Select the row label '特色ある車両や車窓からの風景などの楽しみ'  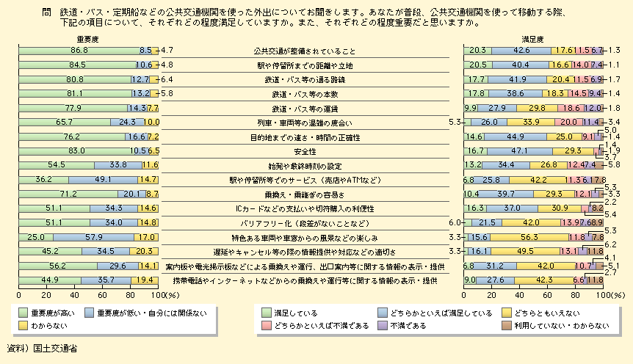(x=305, y=238)
